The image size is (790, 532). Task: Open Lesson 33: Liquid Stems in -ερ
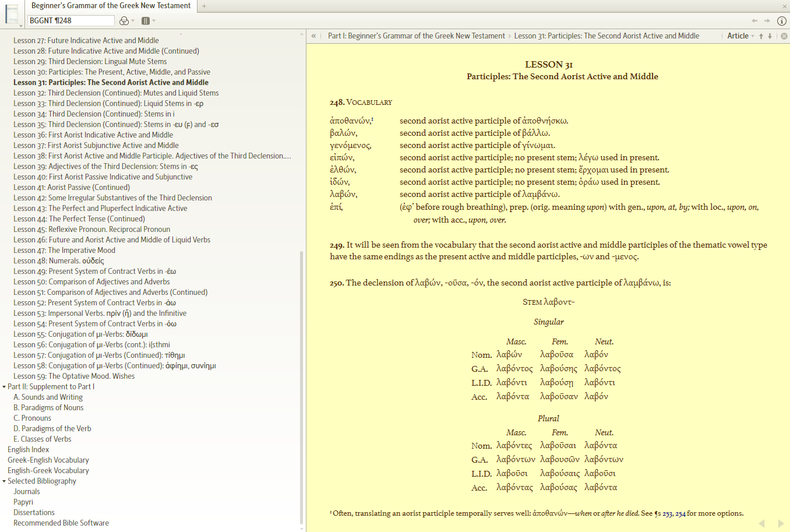[108, 104]
